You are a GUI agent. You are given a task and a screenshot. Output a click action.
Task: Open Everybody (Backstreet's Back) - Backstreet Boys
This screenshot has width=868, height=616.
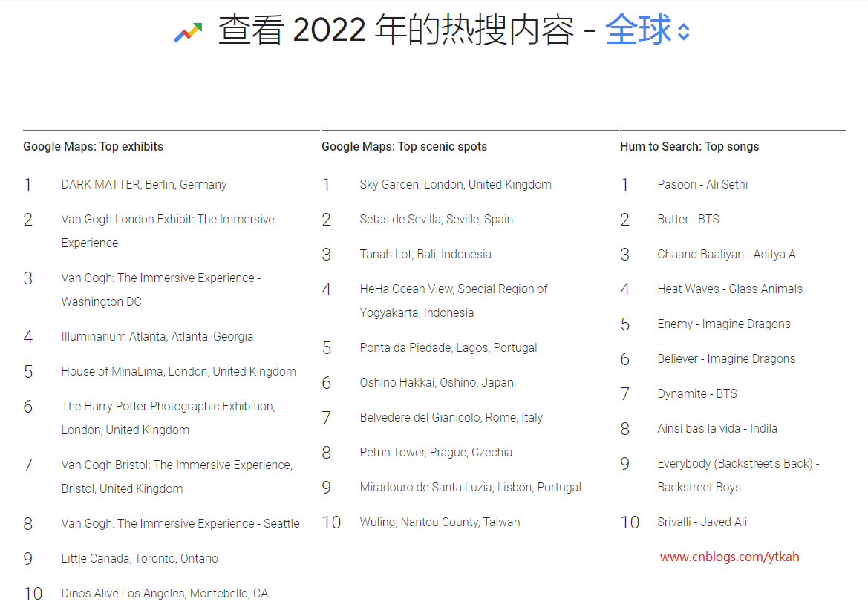[x=739, y=475]
